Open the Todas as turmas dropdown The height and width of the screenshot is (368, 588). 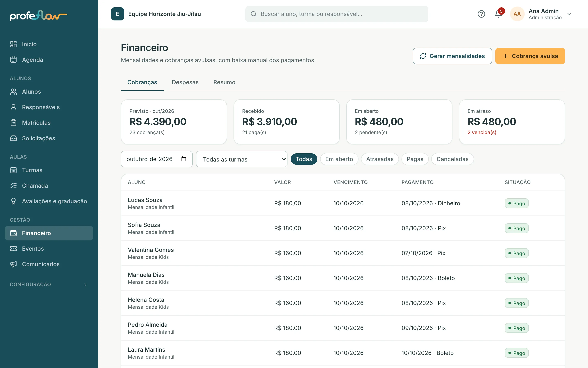242,159
